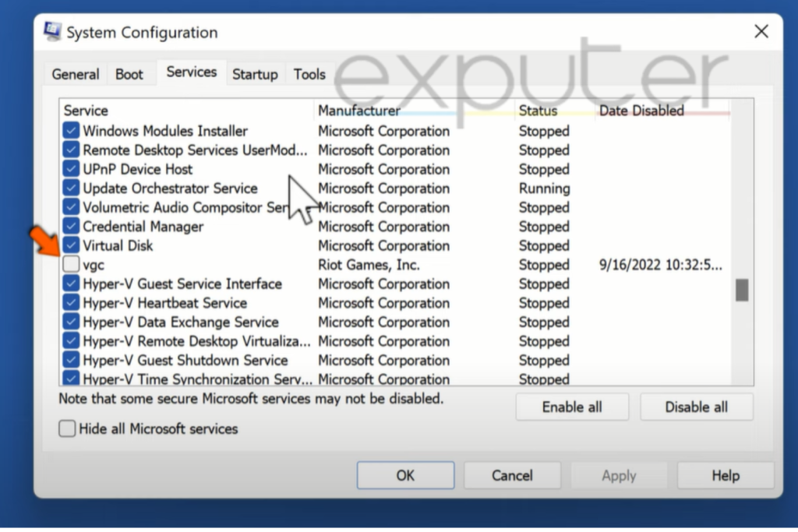Image resolution: width=798 pixels, height=532 pixels.
Task: Sort services by the Status column
Action: pos(538,111)
